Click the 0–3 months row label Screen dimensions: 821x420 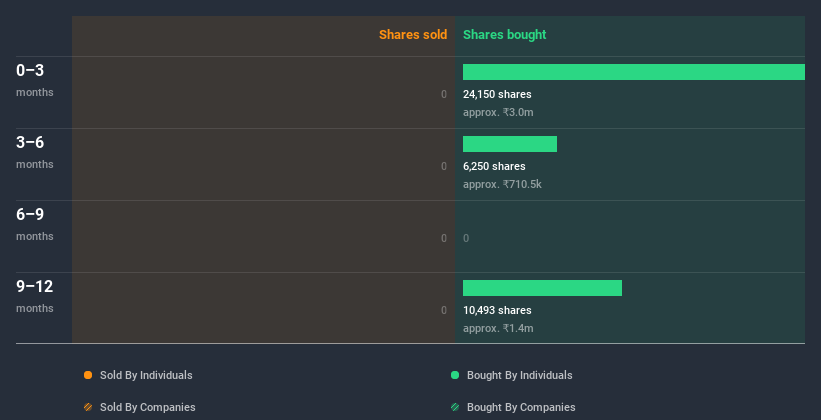[x=35, y=80]
